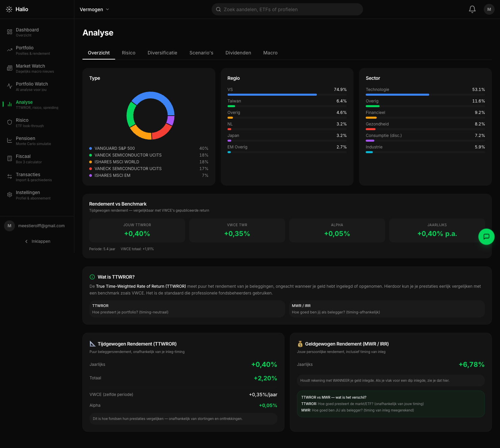Open Instellingen via the gear icon
The height and width of the screenshot is (448, 500).
(9, 195)
